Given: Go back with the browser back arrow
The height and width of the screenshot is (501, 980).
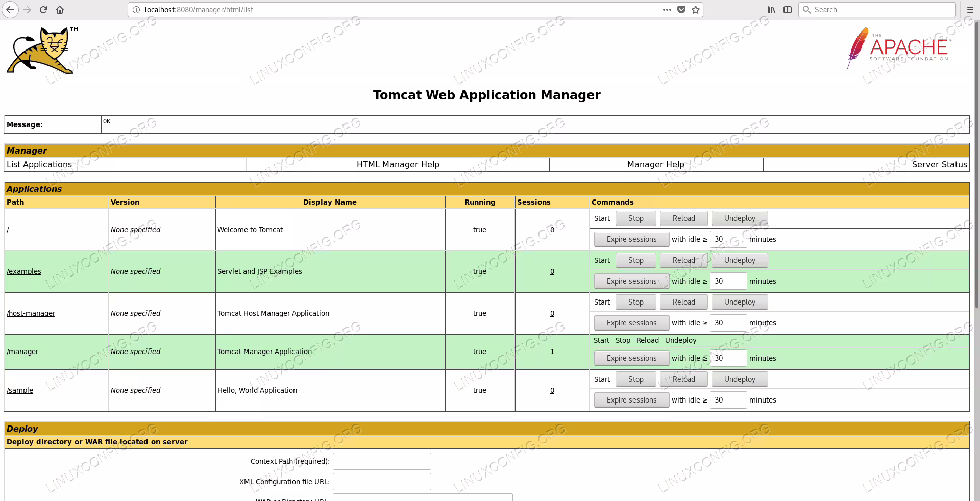Looking at the screenshot, I should 10,10.
